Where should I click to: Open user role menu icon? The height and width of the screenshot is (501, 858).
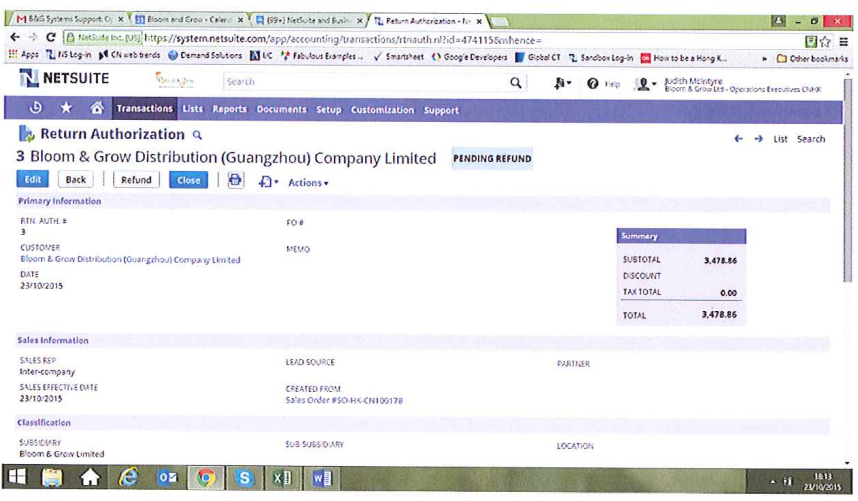point(645,84)
